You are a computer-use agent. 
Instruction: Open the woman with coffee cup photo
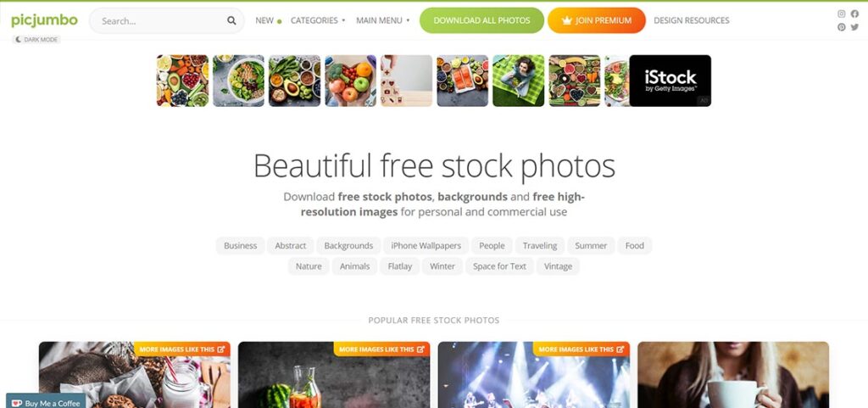tap(733, 375)
